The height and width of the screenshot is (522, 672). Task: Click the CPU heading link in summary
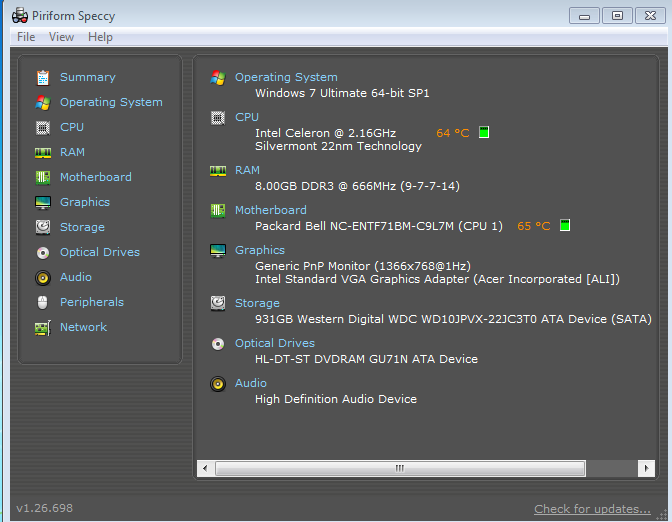click(x=247, y=117)
